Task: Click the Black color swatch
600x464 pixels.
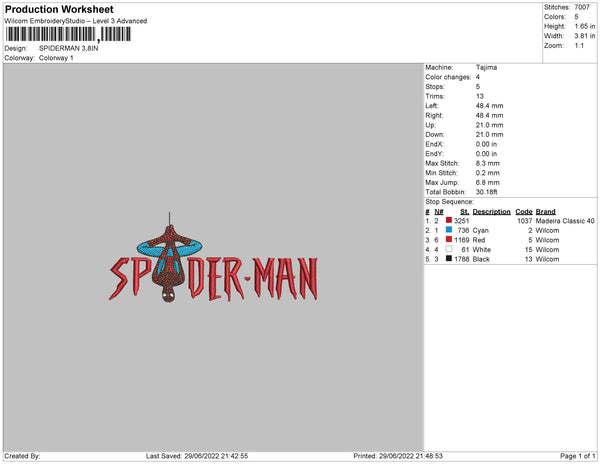Action: coord(449,259)
